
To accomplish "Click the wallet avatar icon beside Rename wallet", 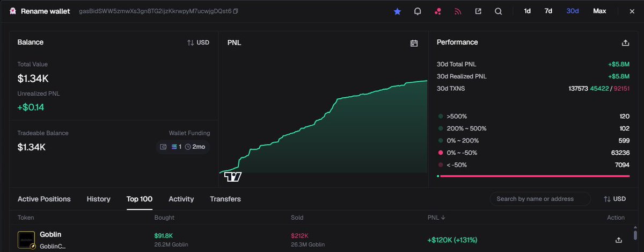I will pyautogui.click(x=12, y=11).
